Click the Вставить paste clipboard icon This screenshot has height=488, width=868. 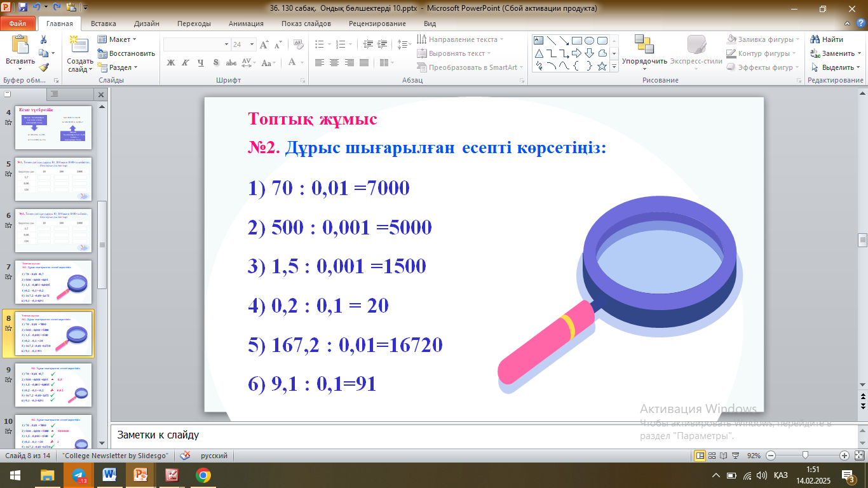20,44
